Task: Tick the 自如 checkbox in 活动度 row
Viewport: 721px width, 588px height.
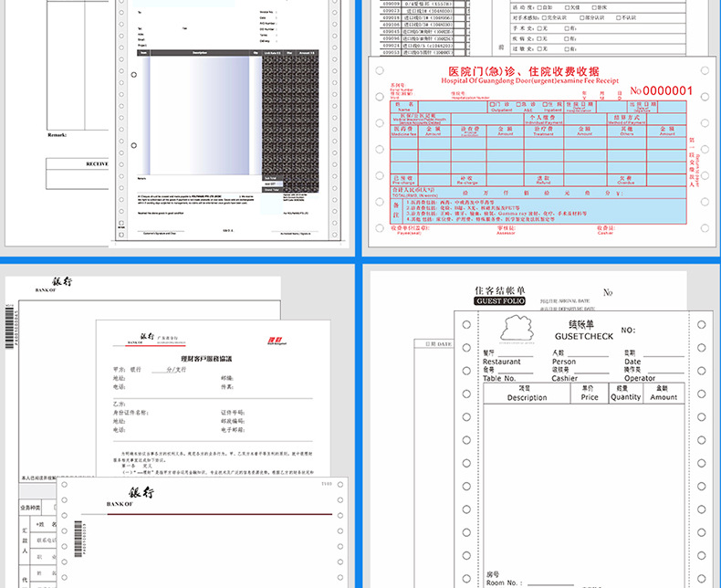Action: (539, 7)
